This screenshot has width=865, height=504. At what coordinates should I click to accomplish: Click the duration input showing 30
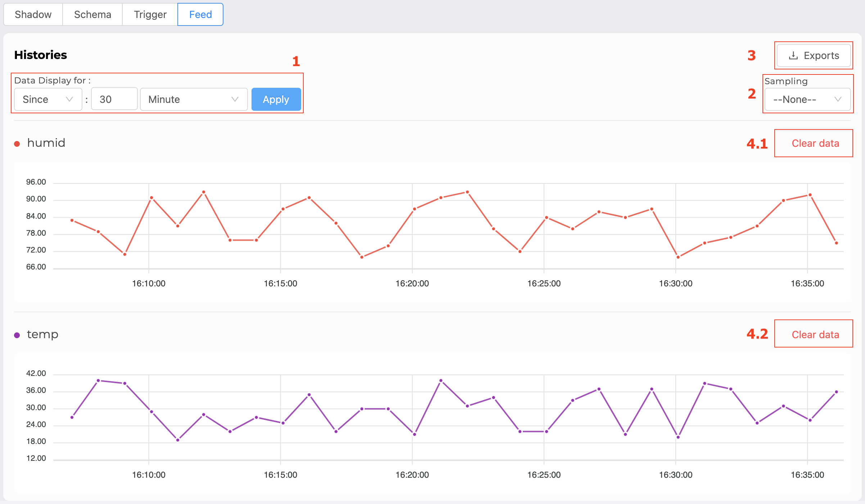point(114,99)
